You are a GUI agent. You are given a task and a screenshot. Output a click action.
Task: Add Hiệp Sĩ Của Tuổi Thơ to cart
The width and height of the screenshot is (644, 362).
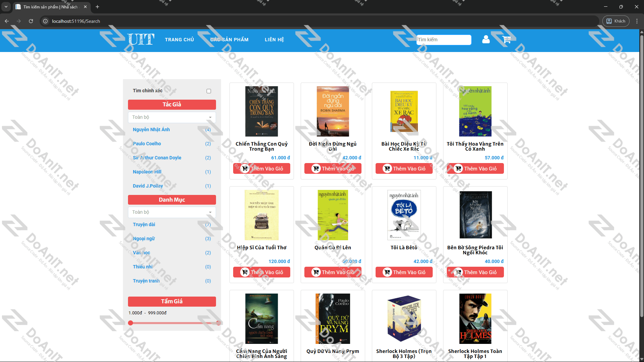click(x=262, y=272)
